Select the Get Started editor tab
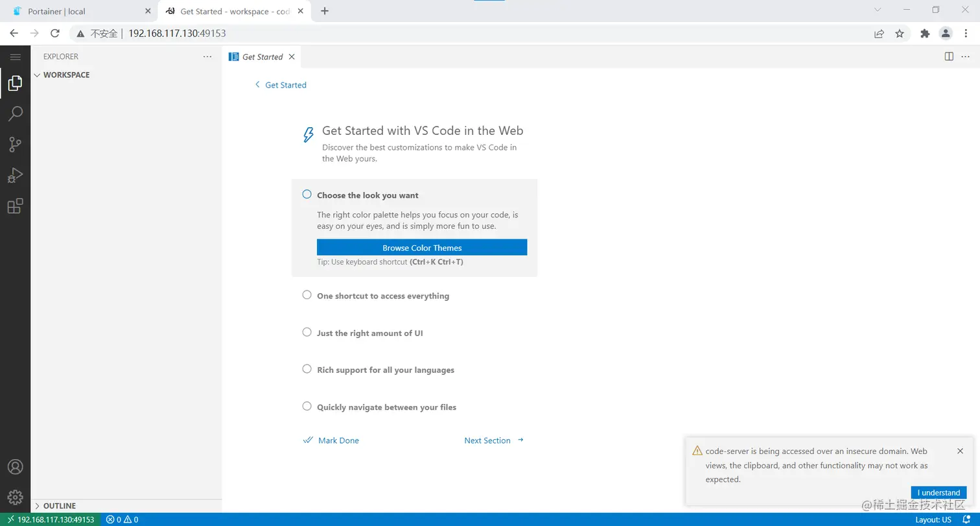The image size is (980, 526). click(262, 57)
